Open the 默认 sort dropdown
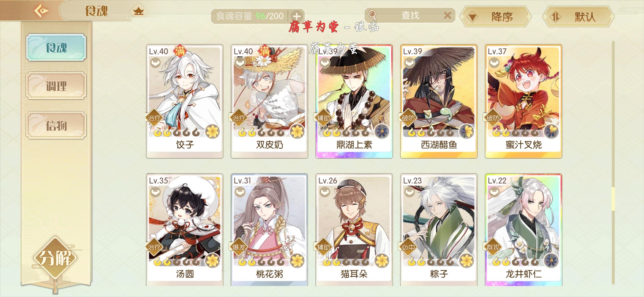644x297 pixels. tap(578, 17)
